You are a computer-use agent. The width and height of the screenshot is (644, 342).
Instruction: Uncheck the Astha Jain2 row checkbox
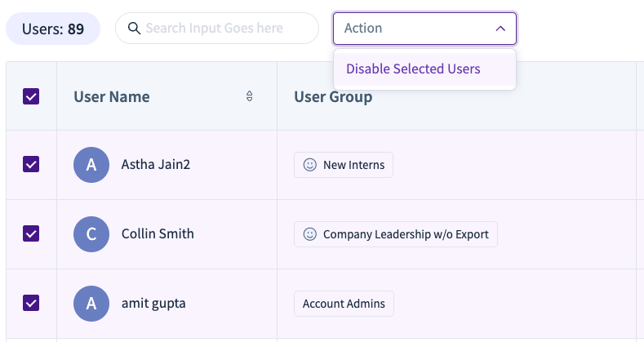(x=31, y=164)
